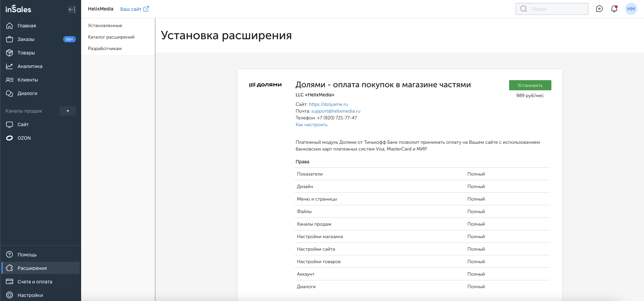
Task: Collapse the sidebar with the arrow icon
Action: pos(71,9)
